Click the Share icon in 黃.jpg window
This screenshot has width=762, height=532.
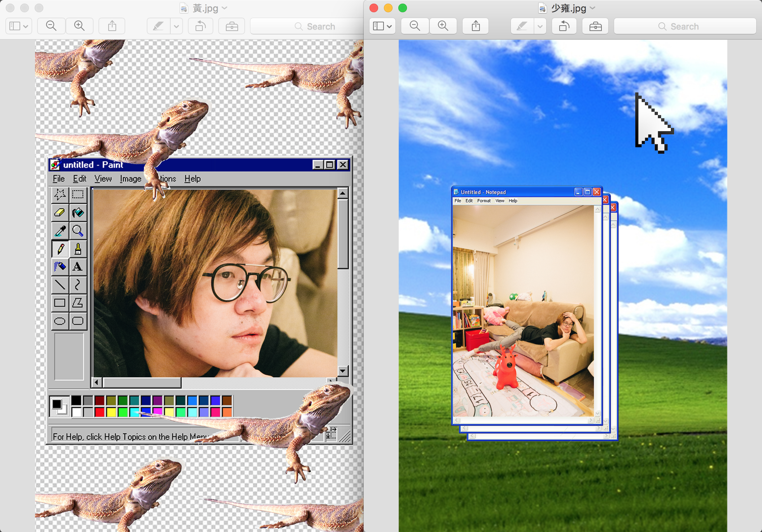click(112, 26)
